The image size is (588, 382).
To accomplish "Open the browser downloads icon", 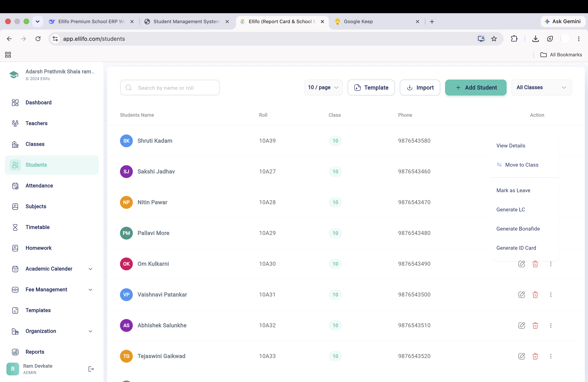I will 535,39.
